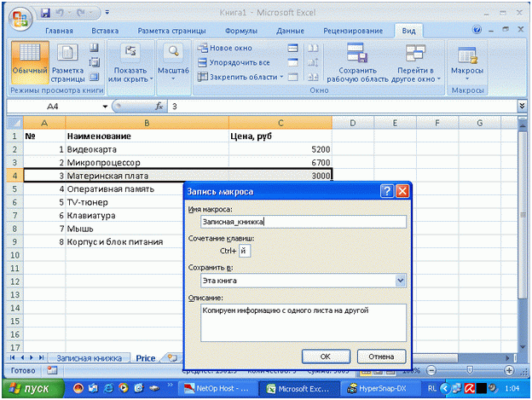This screenshot has height=400, width=532.
Task: Arrange windows with Упорядочить все
Action: tap(234, 62)
